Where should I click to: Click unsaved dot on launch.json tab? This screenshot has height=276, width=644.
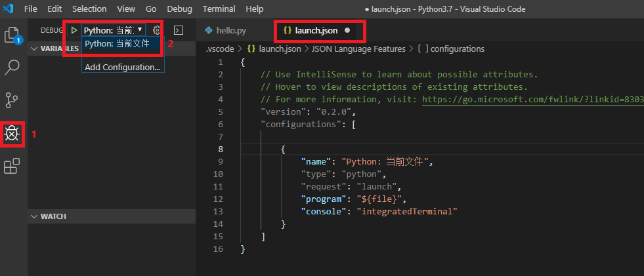pyautogui.click(x=347, y=30)
